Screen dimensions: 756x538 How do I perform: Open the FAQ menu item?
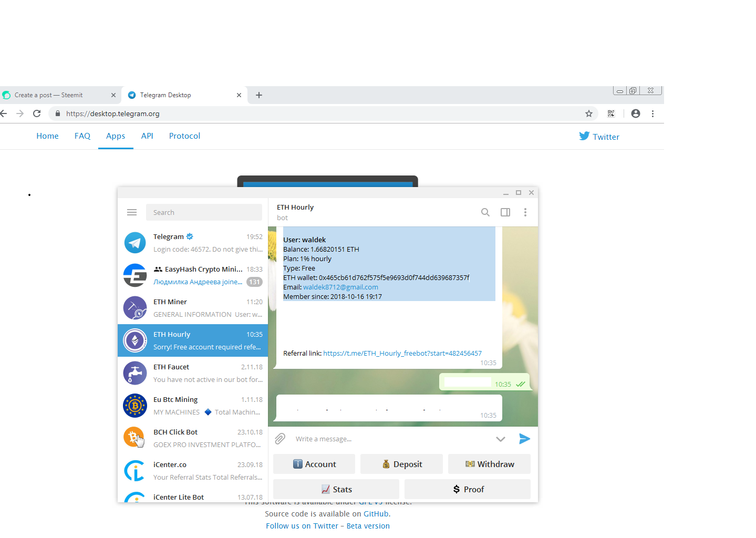(x=82, y=136)
